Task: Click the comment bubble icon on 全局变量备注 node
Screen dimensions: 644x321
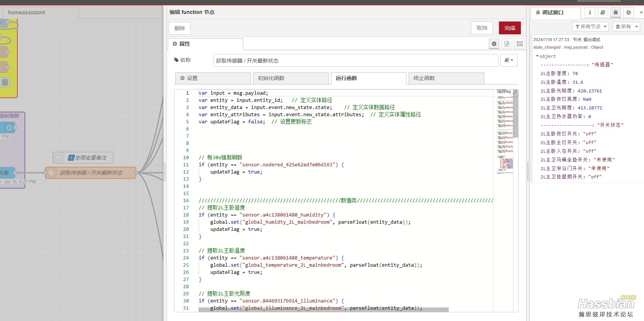Action: pos(59,158)
